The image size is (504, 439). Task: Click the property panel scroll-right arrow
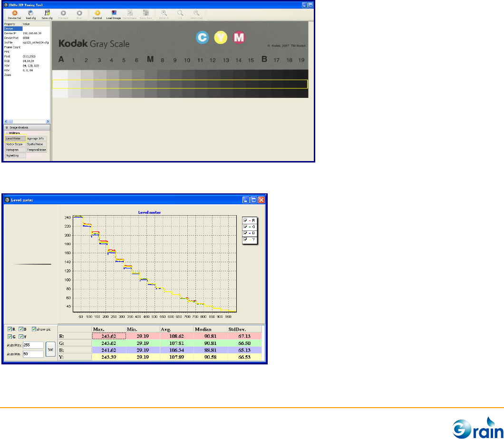click(x=48, y=122)
